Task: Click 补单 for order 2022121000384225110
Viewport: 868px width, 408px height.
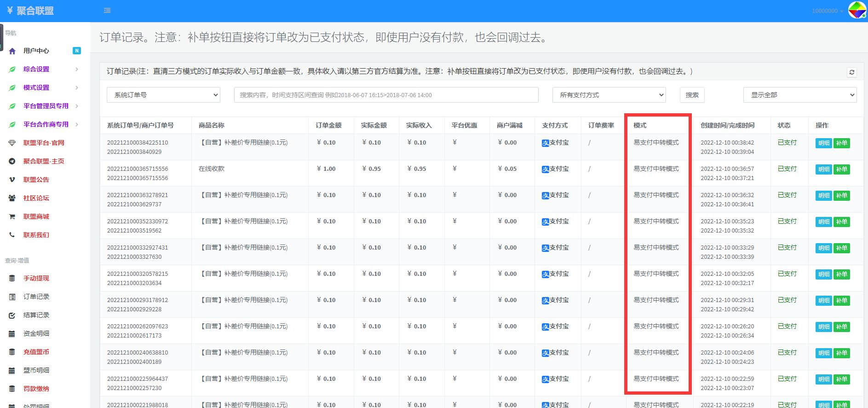Action: click(x=841, y=143)
